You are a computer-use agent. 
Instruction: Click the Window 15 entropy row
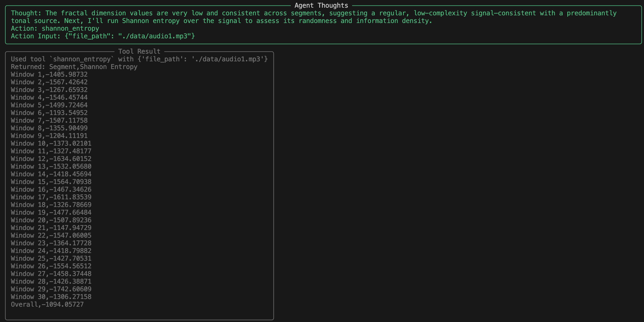click(x=51, y=182)
